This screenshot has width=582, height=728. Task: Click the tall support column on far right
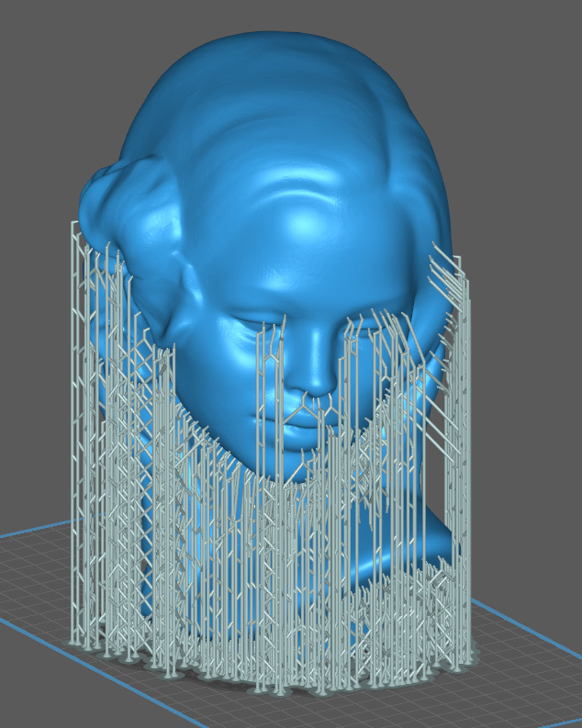tap(465, 459)
